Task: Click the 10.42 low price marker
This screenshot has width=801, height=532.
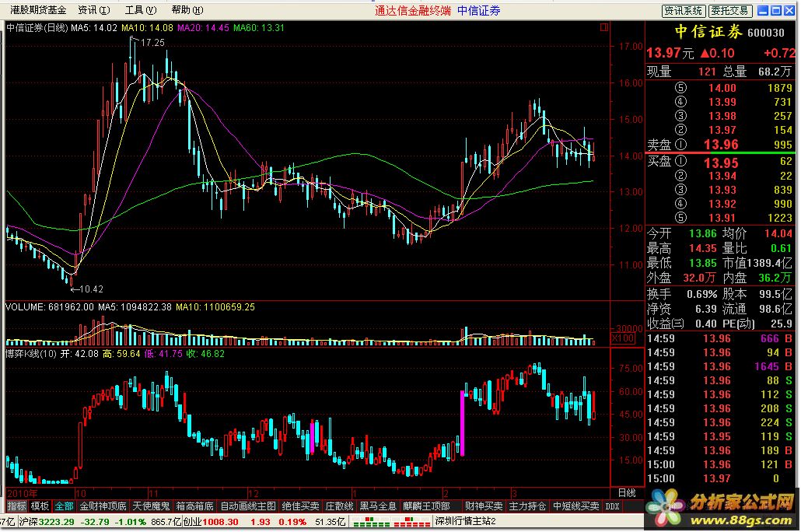Action: pyautogui.click(x=91, y=289)
